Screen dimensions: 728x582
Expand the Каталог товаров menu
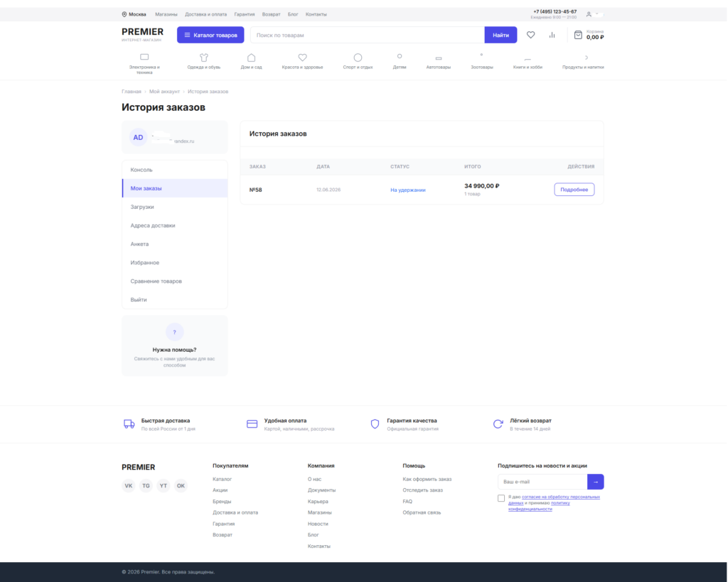(210, 35)
